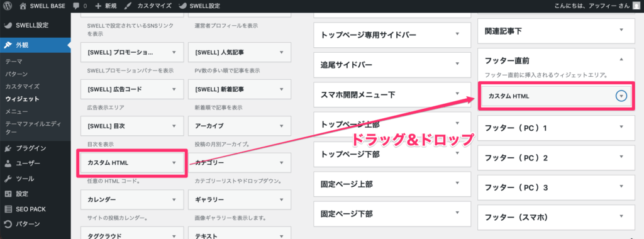Click the brush icon beside カスタマイズ
Viewport: 644px width, 239px height.
128,6
